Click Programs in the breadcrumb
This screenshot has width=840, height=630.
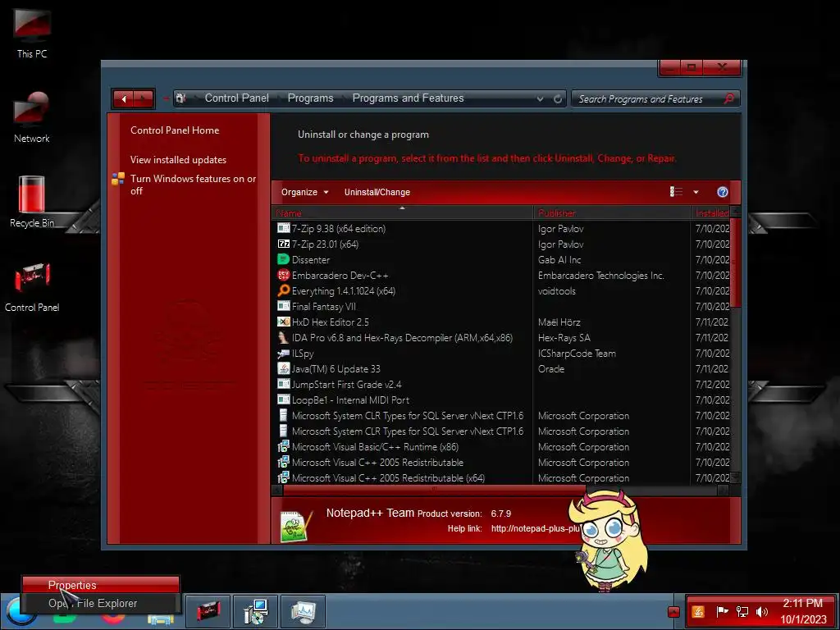pyautogui.click(x=310, y=98)
